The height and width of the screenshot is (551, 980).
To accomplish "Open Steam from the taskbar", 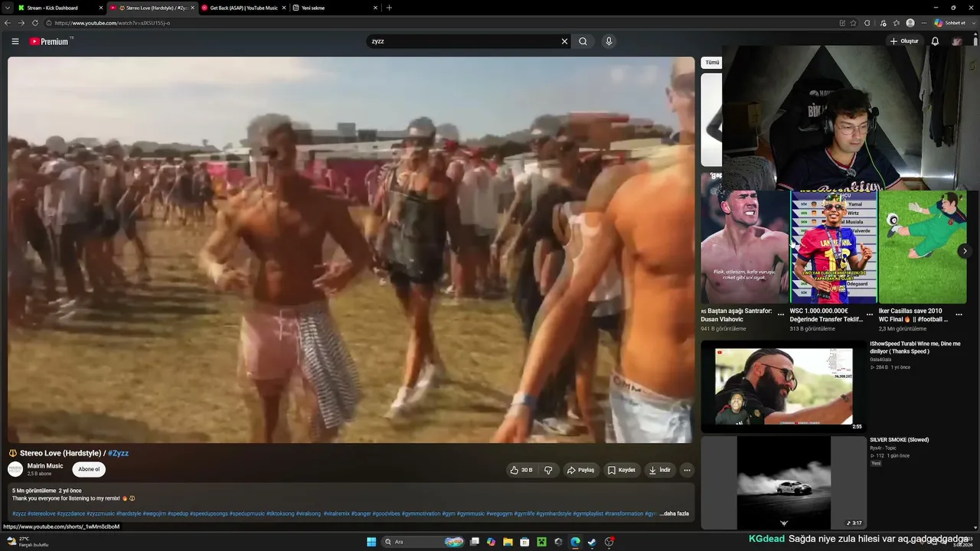I will 592,542.
